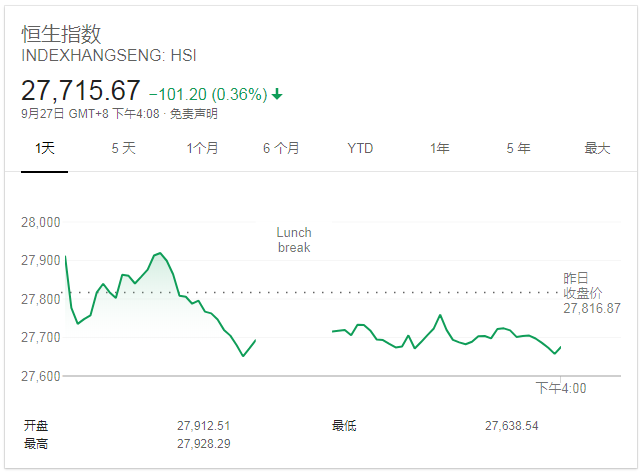Click the 最高 label

coord(36,444)
